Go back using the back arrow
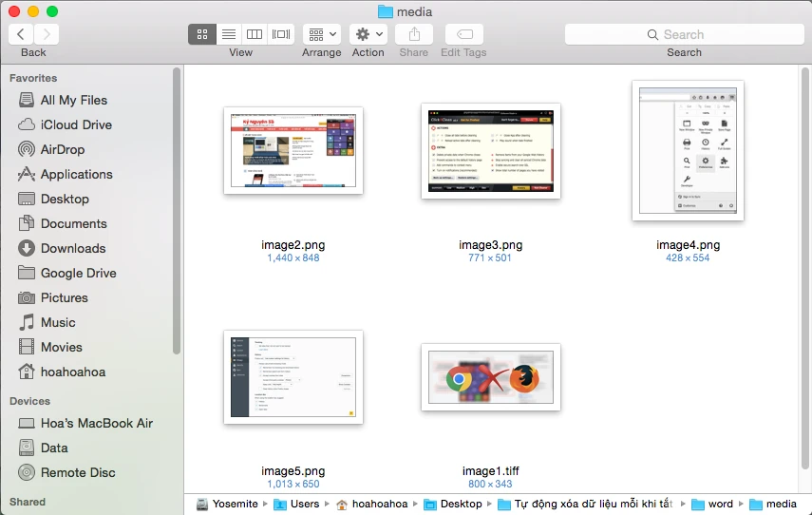 [21, 34]
